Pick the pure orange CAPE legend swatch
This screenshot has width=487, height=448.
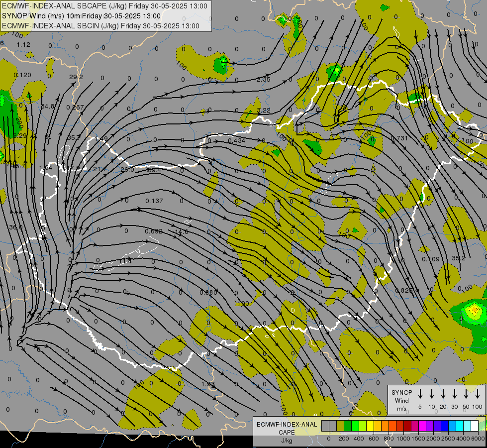pyautogui.click(x=385, y=426)
